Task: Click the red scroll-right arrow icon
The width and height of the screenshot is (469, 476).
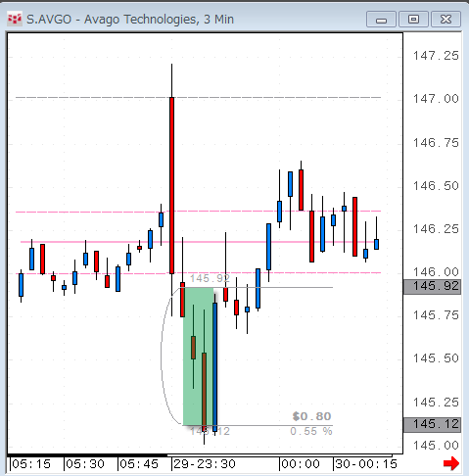Action: point(451,463)
